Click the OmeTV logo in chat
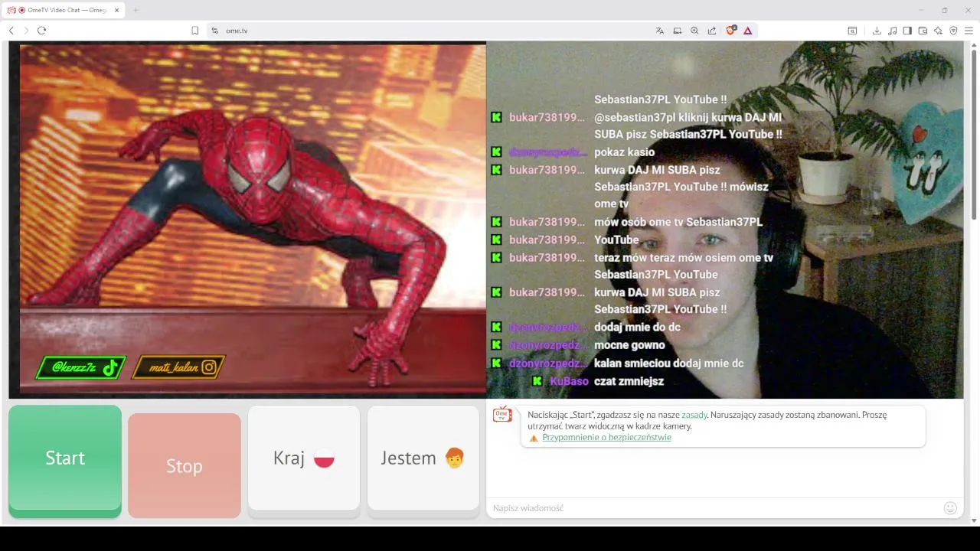Image resolution: width=980 pixels, height=551 pixels. click(502, 415)
